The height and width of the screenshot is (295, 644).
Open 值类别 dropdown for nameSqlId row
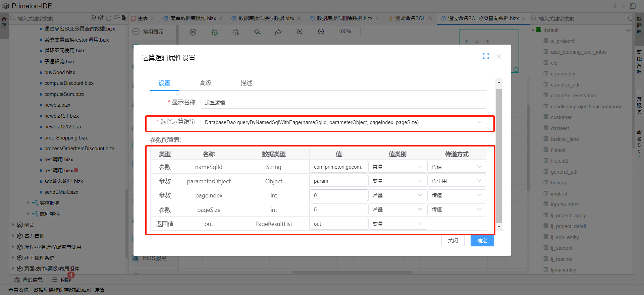point(397,167)
